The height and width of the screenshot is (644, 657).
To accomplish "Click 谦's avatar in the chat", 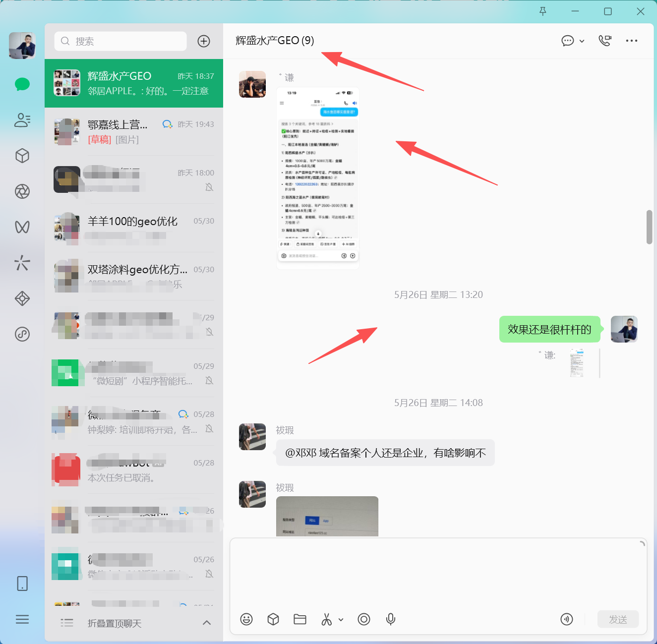I will pyautogui.click(x=252, y=84).
